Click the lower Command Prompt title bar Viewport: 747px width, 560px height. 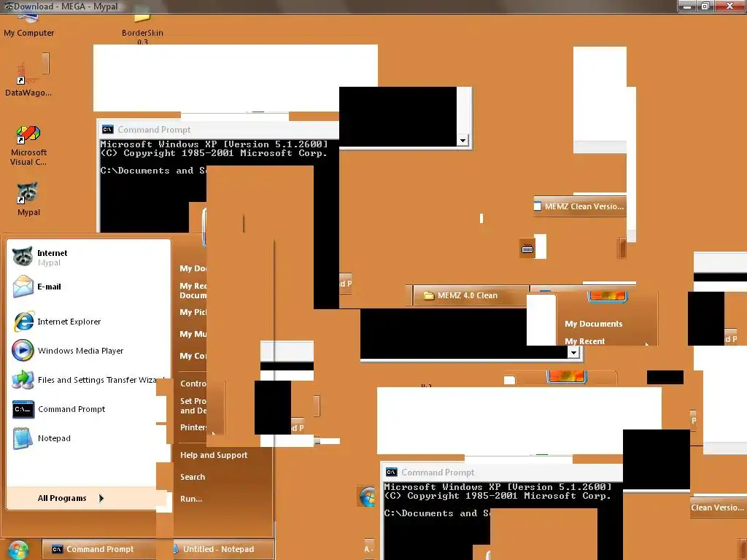[x=502, y=472]
